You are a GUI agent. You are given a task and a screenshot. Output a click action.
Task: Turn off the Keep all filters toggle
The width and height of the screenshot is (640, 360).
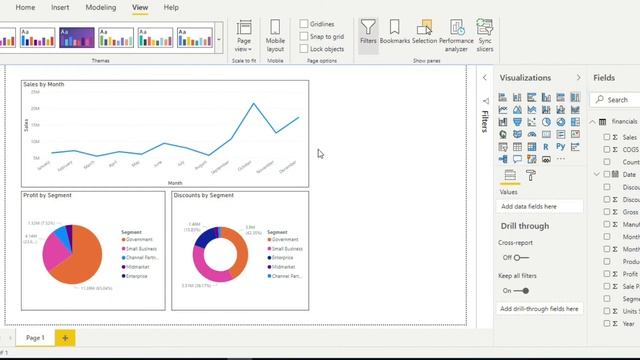(x=521, y=291)
